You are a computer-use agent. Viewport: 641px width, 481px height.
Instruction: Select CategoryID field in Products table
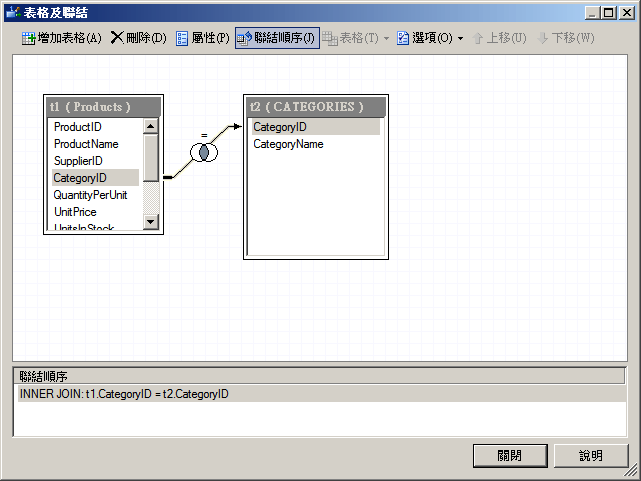coord(80,178)
